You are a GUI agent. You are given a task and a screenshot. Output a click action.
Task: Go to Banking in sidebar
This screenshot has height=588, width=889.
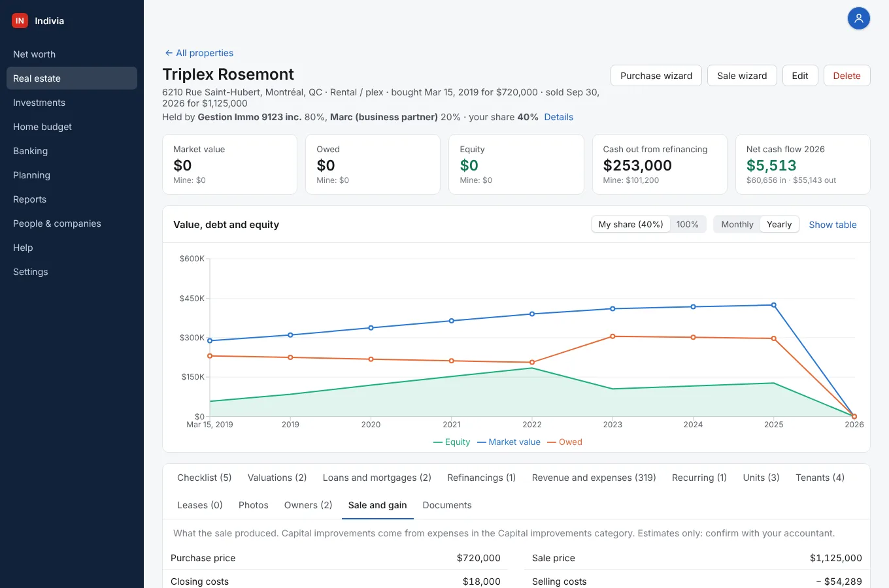tap(72, 151)
